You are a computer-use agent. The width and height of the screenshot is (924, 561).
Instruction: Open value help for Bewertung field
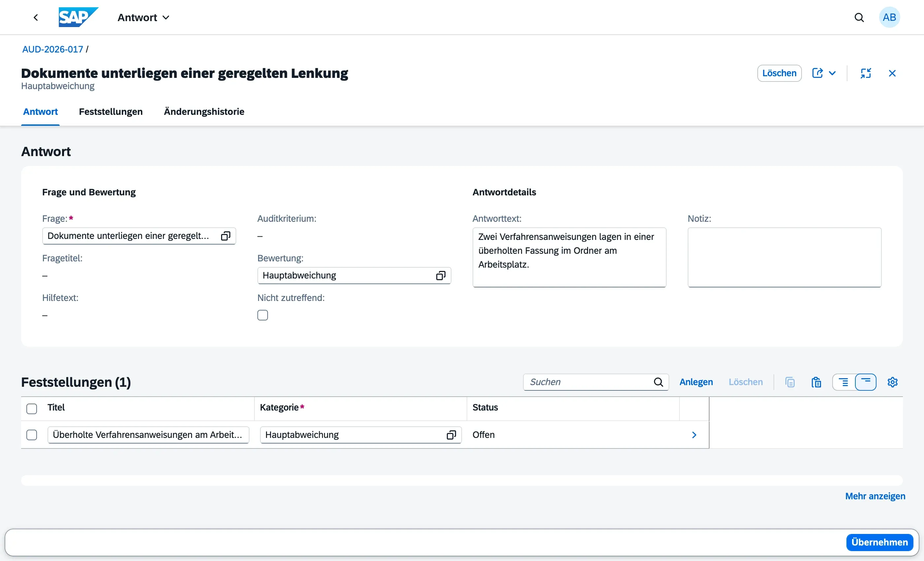coord(441,276)
